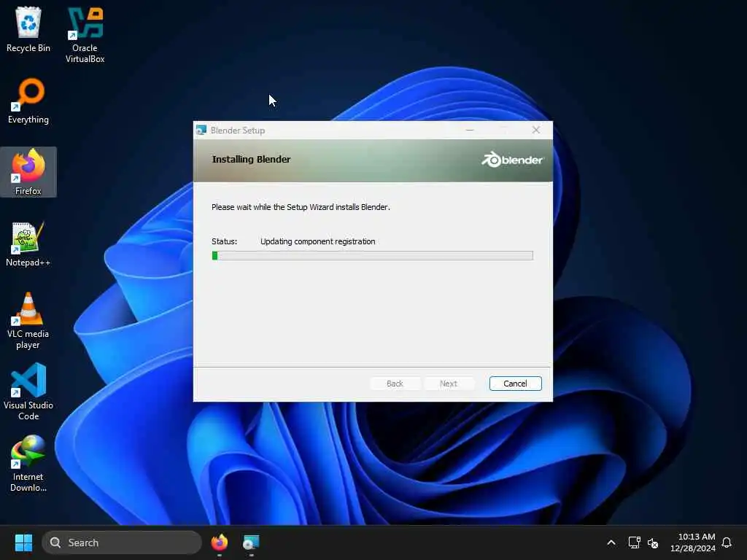Click the Blender installer taskbar icon
Image resolution: width=747 pixels, height=560 pixels.
click(x=251, y=542)
